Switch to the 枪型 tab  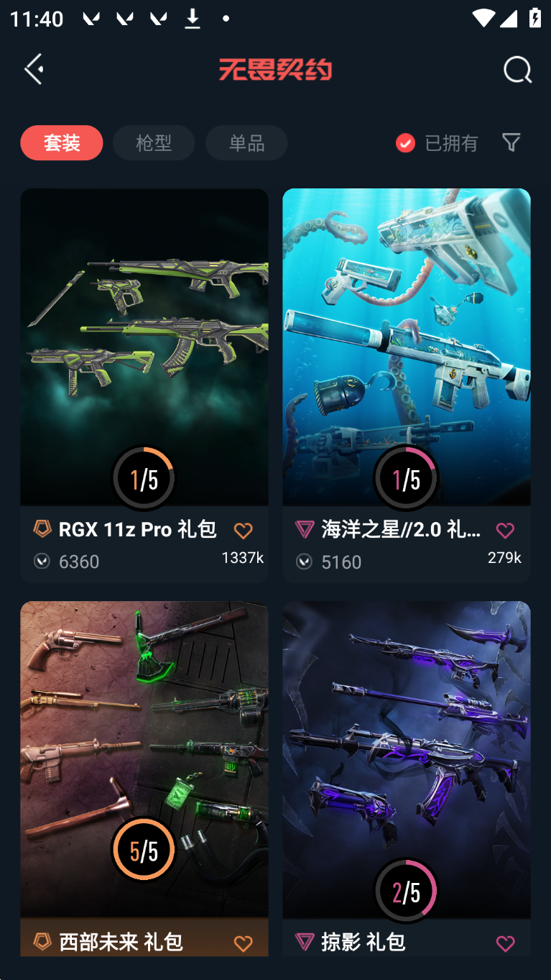click(x=154, y=142)
